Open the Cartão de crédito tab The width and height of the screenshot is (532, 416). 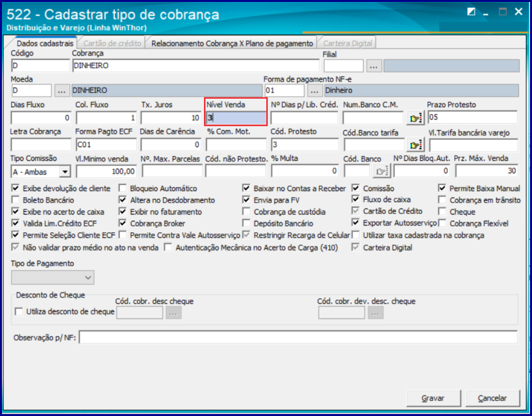pos(112,43)
